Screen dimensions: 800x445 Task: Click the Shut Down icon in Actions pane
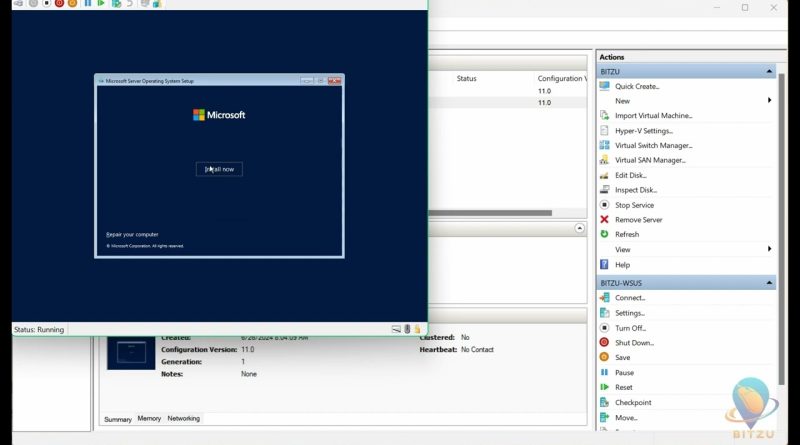tap(605, 342)
